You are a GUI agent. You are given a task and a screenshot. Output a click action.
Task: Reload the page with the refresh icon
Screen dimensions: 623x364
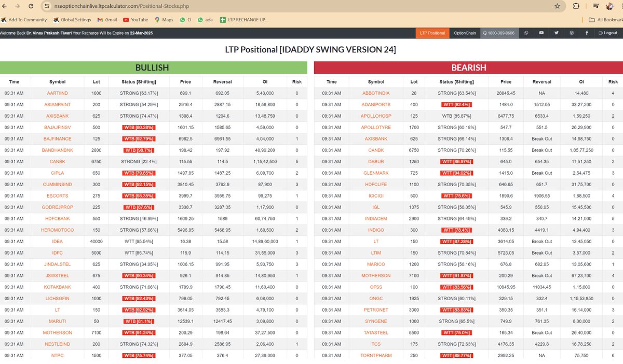[31, 6]
